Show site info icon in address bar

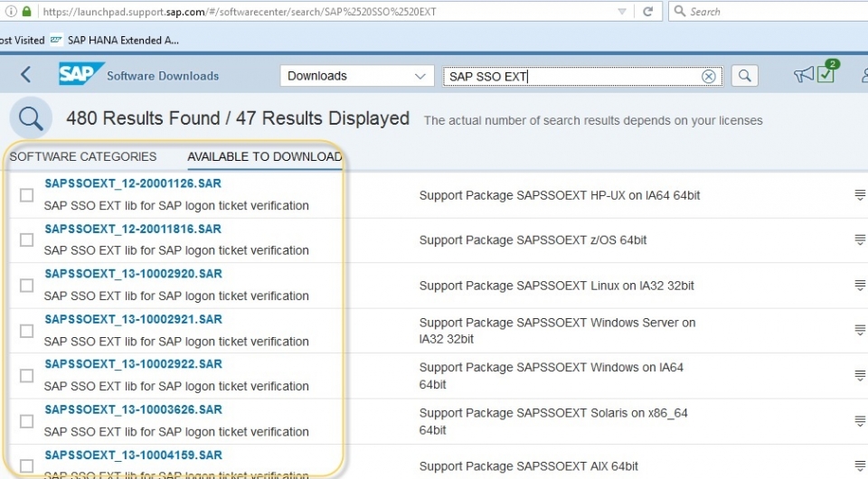[11, 11]
